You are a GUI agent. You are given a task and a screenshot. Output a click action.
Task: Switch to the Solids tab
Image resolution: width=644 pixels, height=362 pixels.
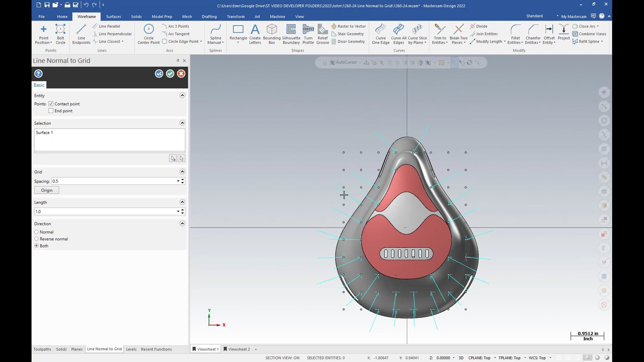coord(136,16)
